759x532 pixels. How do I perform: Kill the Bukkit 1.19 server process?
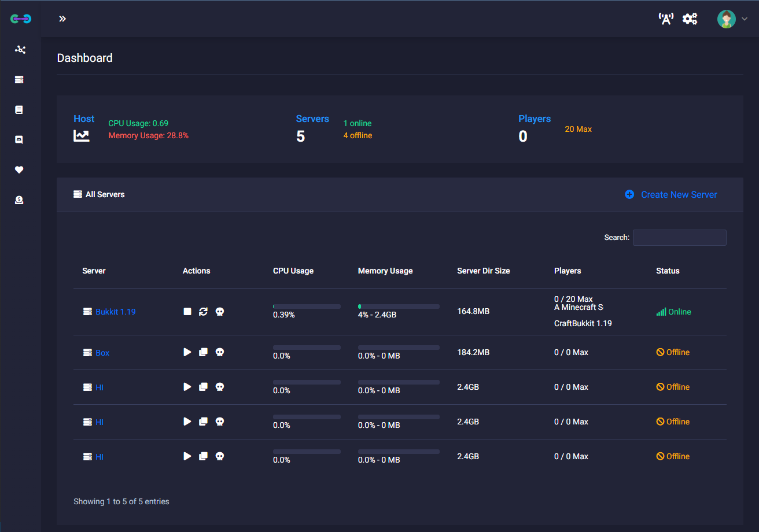pyautogui.click(x=219, y=312)
